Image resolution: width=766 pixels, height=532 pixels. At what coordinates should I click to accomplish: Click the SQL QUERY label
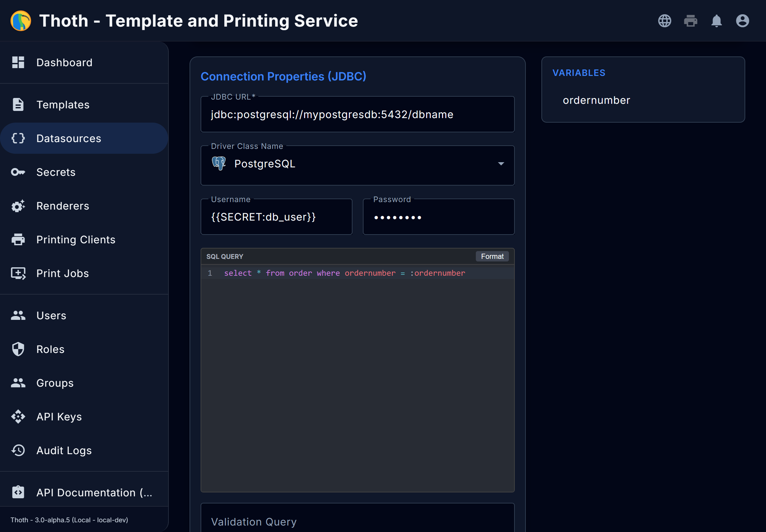click(225, 256)
